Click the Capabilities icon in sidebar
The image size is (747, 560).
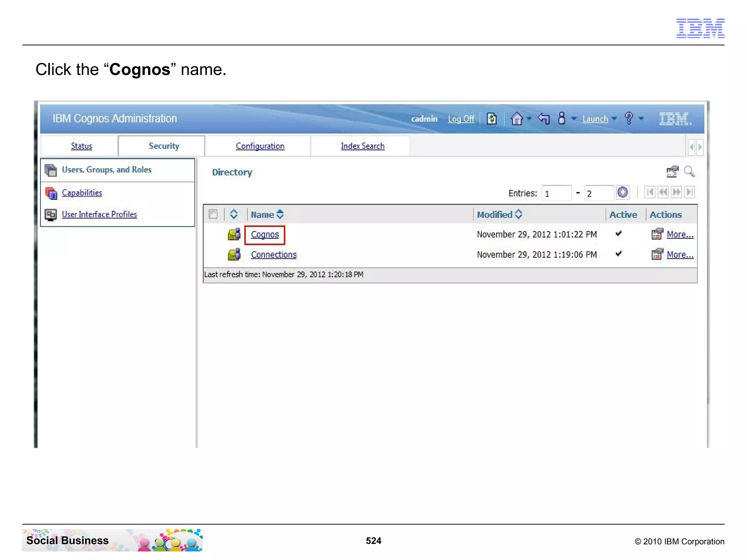pyautogui.click(x=51, y=193)
